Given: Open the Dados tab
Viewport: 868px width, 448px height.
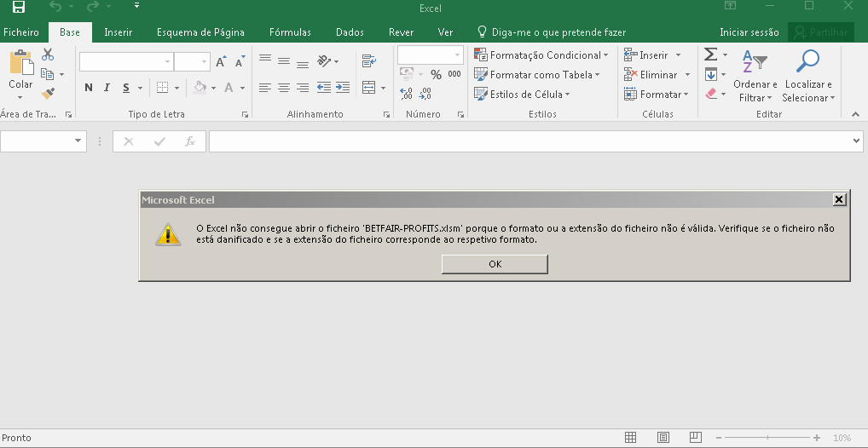Looking at the screenshot, I should click(x=350, y=32).
